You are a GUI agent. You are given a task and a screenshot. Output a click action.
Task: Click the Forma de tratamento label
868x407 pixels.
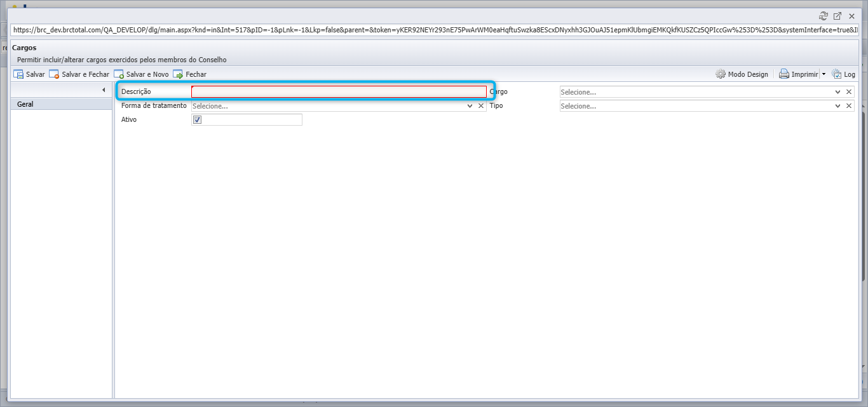[x=154, y=105]
